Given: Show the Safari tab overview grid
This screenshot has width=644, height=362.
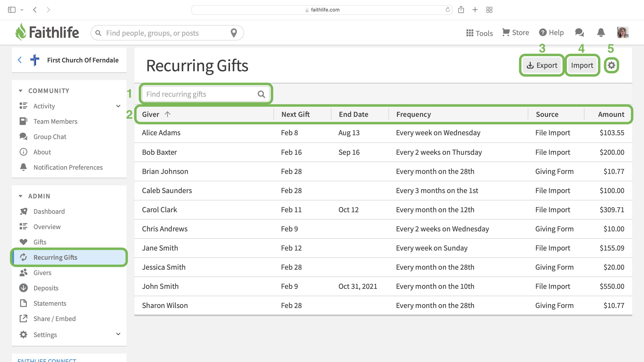Looking at the screenshot, I should [x=489, y=10].
